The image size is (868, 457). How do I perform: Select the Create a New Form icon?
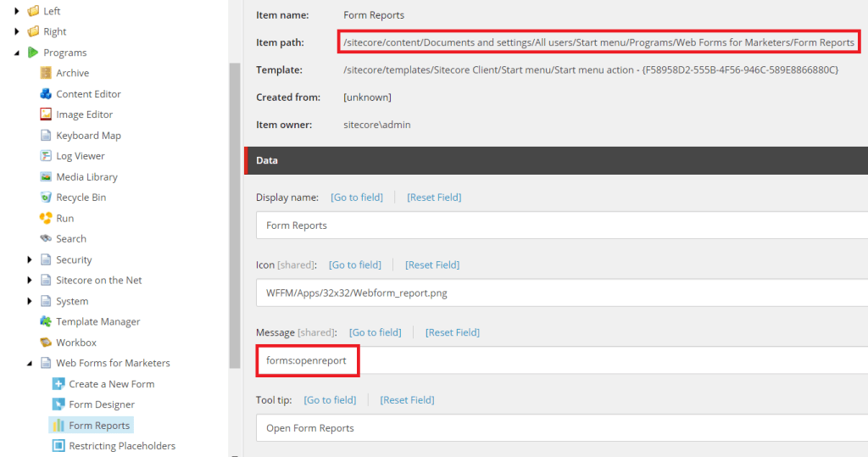pyautogui.click(x=58, y=384)
